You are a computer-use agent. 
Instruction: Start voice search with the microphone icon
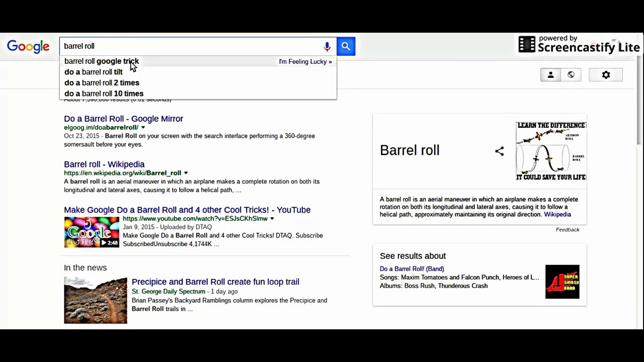pos(327,46)
